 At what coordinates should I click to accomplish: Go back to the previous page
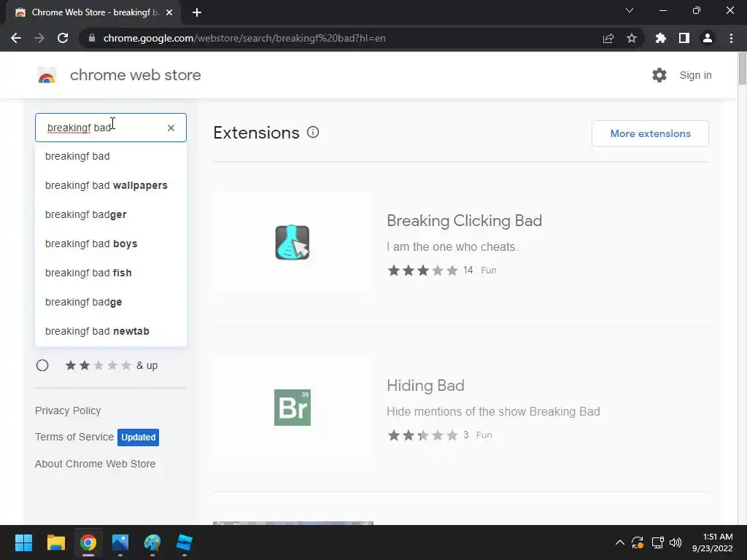click(x=16, y=38)
